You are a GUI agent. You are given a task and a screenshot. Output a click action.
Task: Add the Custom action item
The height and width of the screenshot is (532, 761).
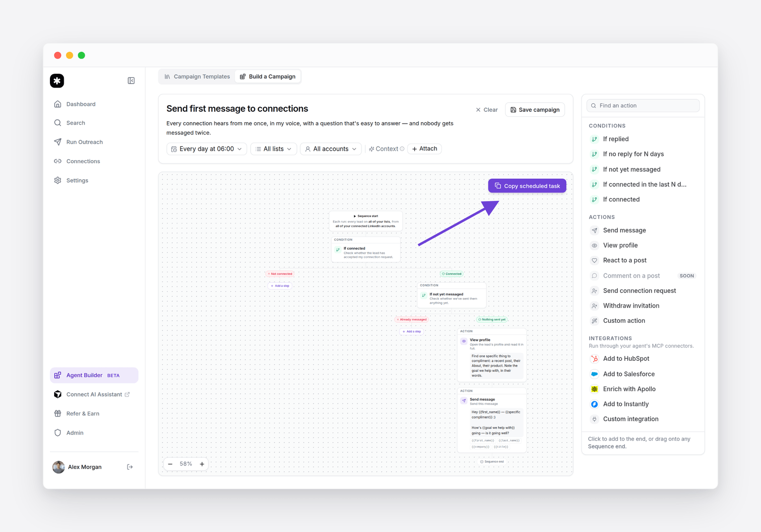643,320
